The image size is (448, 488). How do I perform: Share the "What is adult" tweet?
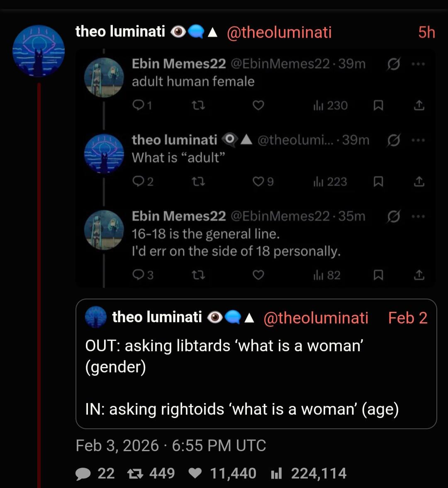[419, 182]
